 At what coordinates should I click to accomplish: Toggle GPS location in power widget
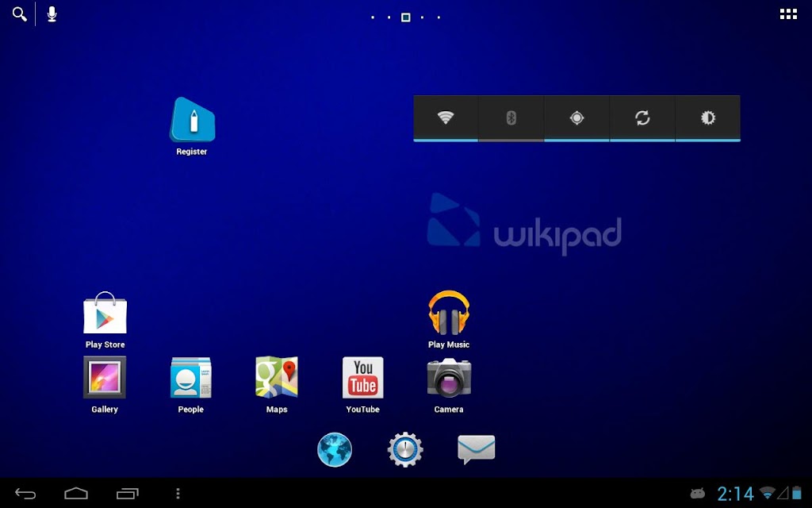pos(577,118)
